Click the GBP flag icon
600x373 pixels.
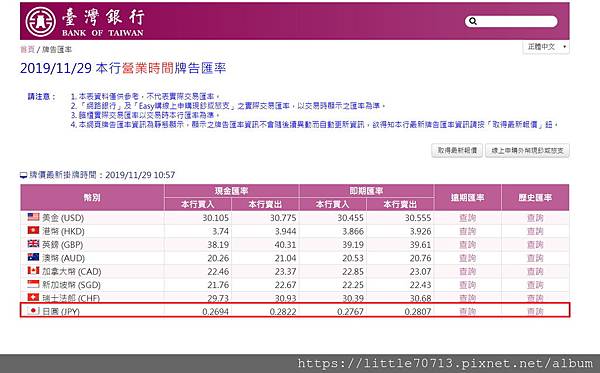[x=33, y=244]
